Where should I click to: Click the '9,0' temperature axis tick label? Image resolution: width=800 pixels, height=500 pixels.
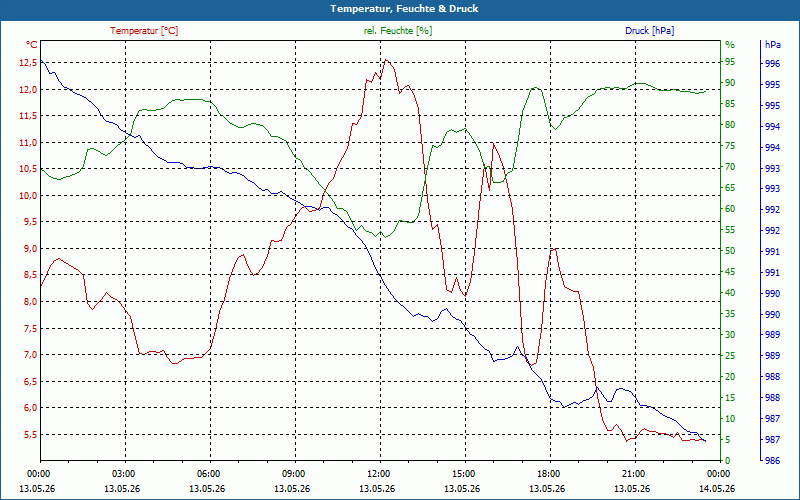tap(30, 249)
